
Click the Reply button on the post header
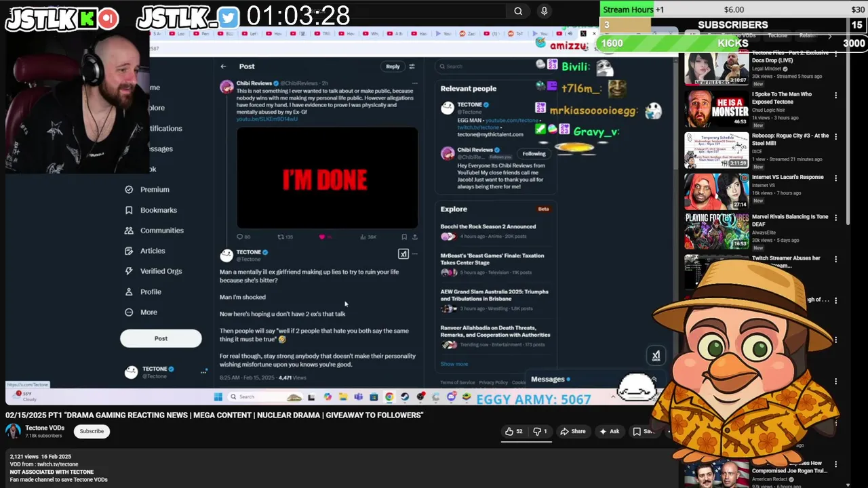393,66
